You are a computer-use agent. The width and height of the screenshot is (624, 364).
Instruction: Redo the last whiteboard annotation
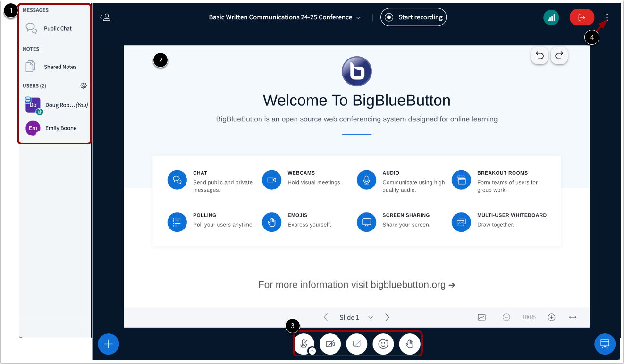[559, 55]
